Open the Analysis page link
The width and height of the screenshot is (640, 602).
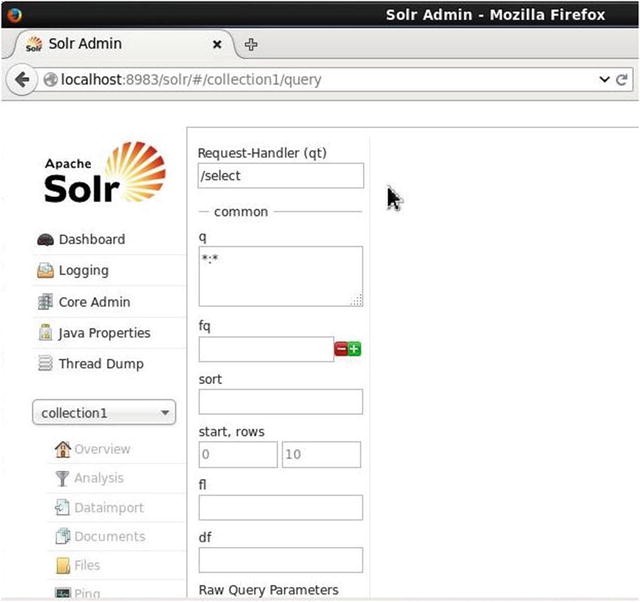pyautogui.click(x=98, y=478)
